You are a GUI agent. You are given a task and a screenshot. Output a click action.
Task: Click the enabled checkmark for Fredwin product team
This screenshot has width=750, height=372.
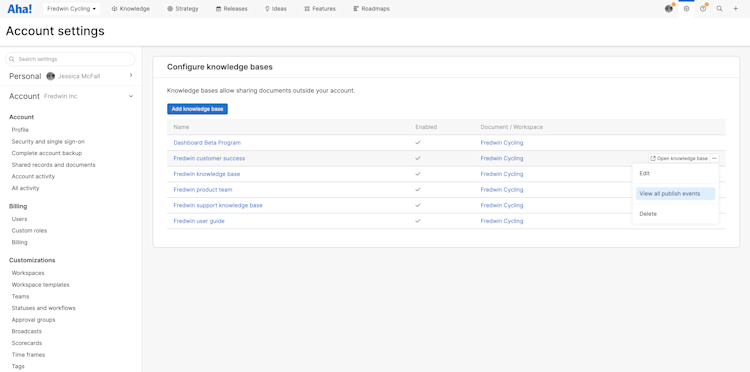point(418,190)
